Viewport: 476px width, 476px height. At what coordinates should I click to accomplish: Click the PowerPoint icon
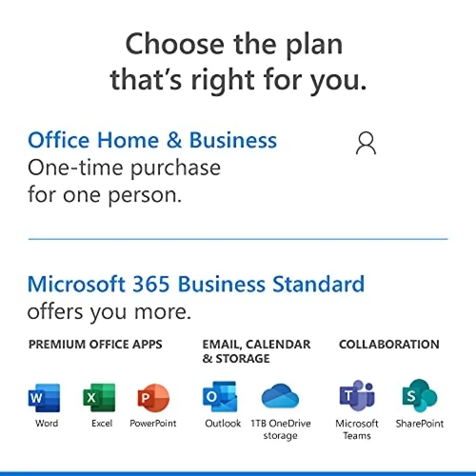click(153, 397)
